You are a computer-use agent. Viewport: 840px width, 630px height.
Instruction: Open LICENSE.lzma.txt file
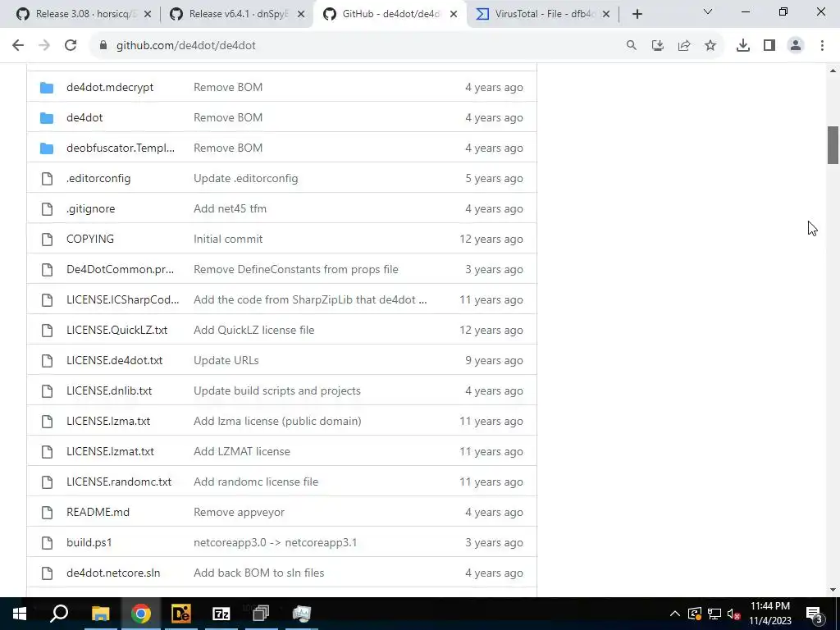click(108, 421)
